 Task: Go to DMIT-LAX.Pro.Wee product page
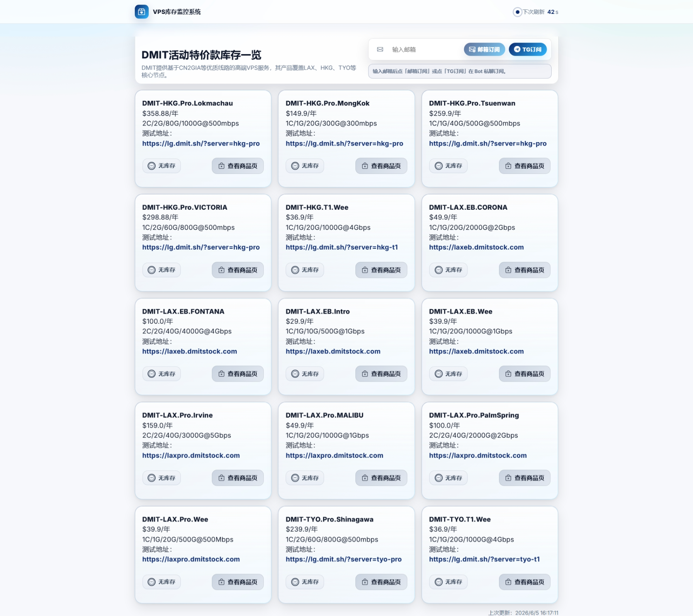[x=238, y=582]
